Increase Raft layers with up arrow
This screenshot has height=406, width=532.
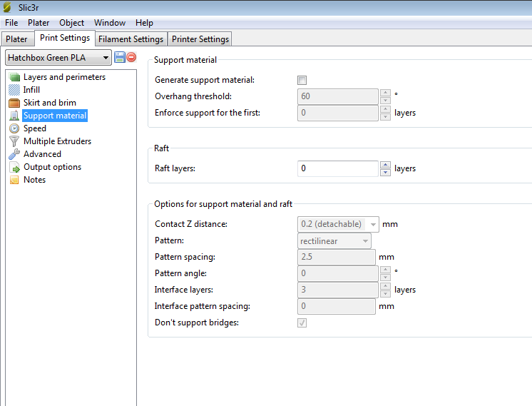click(385, 165)
